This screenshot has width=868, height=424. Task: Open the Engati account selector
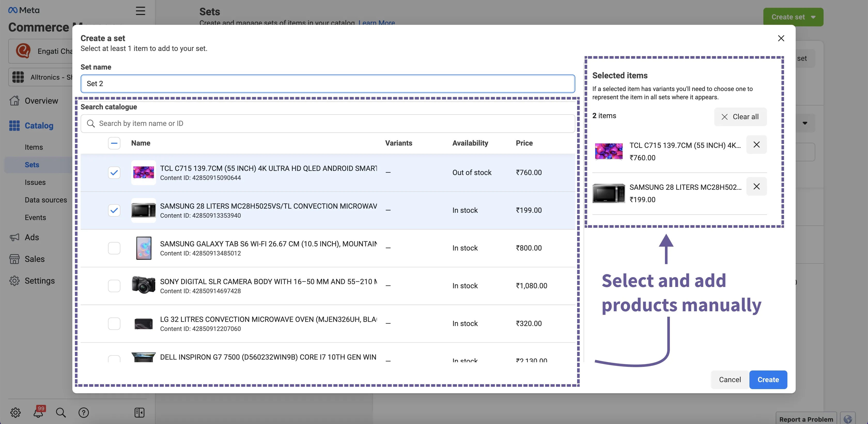[x=41, y=51]
